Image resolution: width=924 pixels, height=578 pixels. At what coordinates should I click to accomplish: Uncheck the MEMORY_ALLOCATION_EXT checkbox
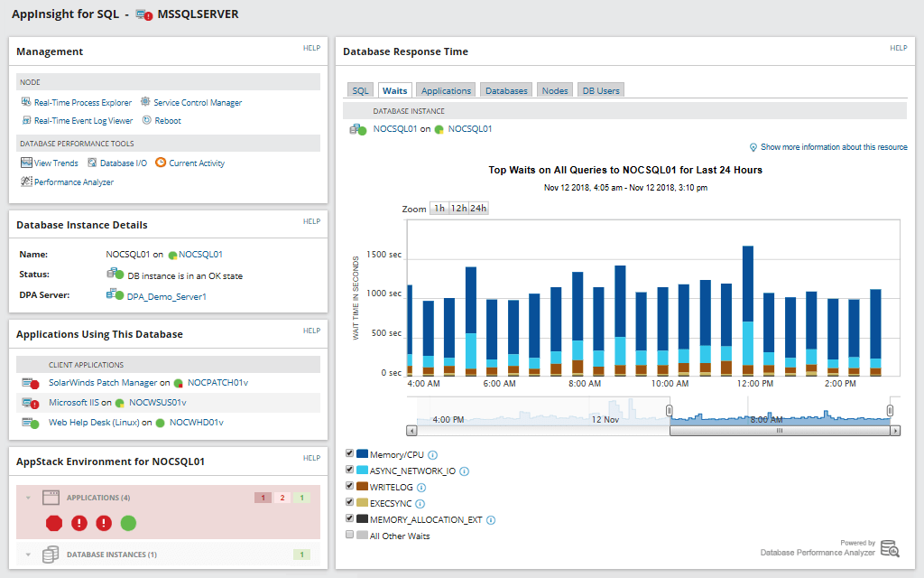coord(349,518)
